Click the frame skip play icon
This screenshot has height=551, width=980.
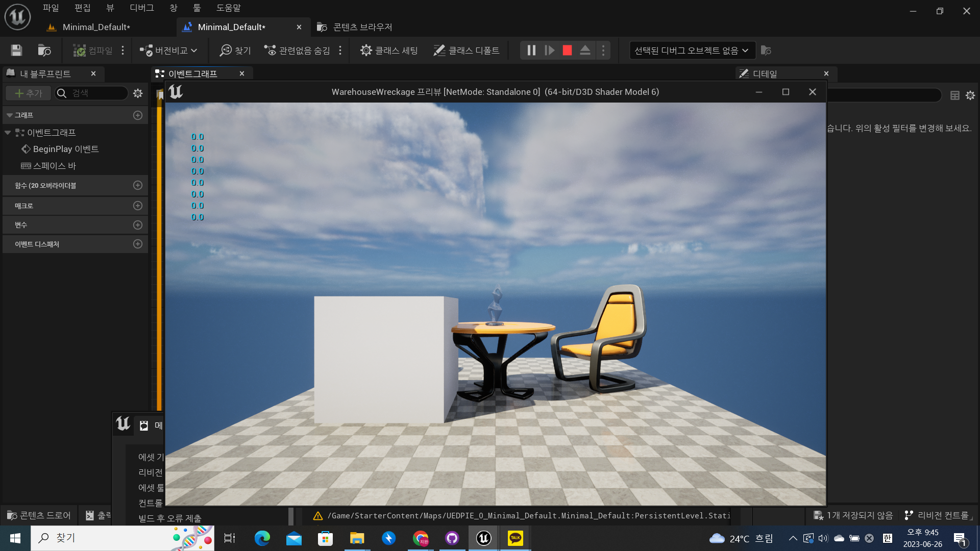tap(549, 50)
